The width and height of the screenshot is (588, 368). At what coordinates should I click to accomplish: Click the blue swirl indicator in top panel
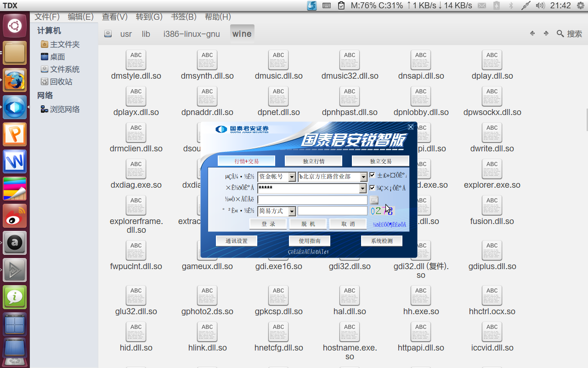point(312,6)
